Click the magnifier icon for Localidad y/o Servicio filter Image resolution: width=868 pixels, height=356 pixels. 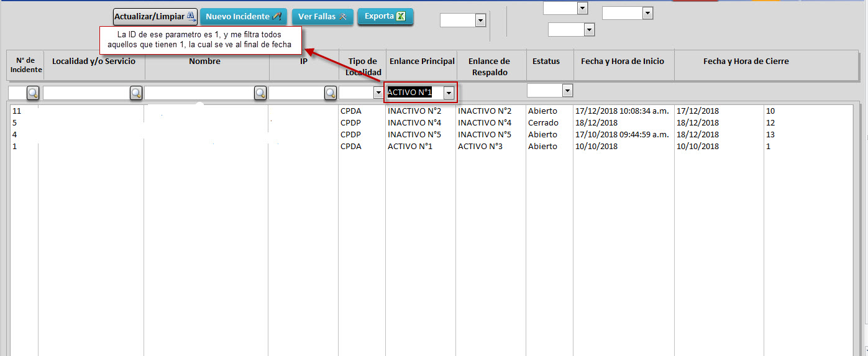[135, 93]
